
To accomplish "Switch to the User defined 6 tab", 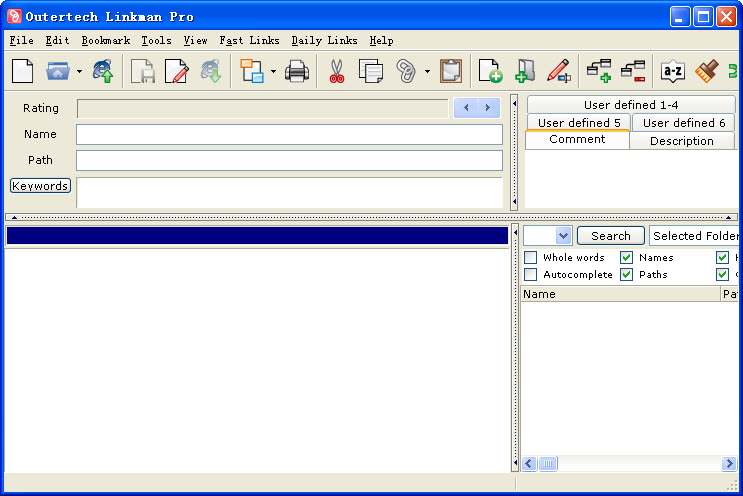I will [x=684, y=123].
